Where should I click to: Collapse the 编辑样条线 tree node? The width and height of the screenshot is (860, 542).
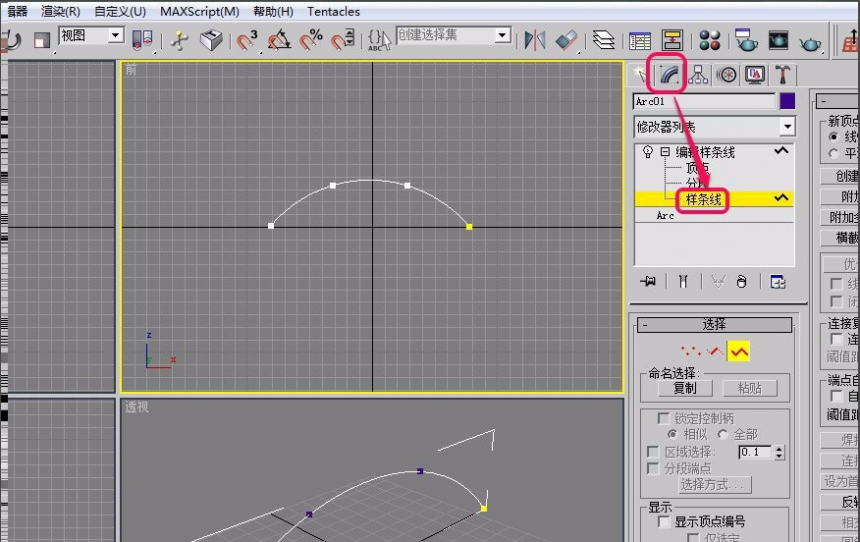665,152
